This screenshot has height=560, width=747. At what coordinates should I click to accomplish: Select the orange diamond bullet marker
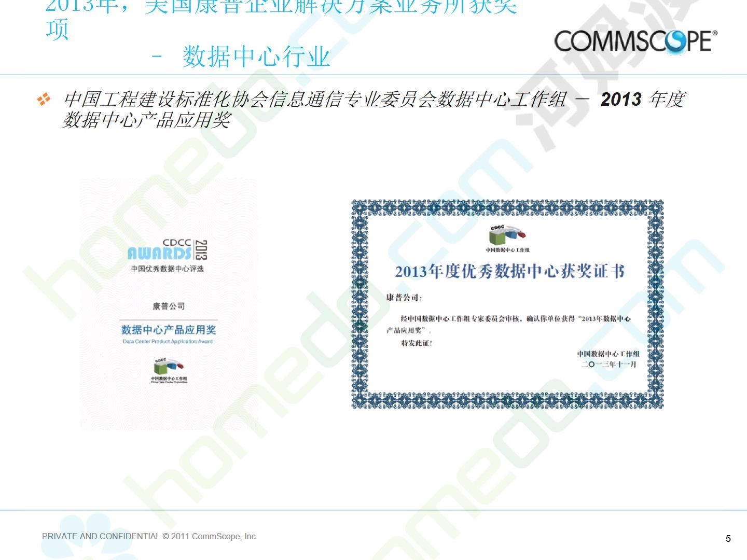(x=44, y=99)
